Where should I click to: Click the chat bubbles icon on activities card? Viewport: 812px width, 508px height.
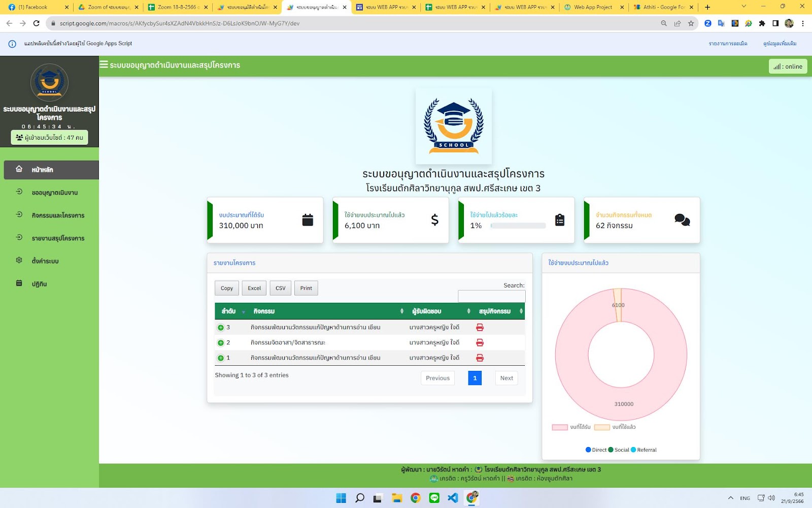(x=682, y=220)
